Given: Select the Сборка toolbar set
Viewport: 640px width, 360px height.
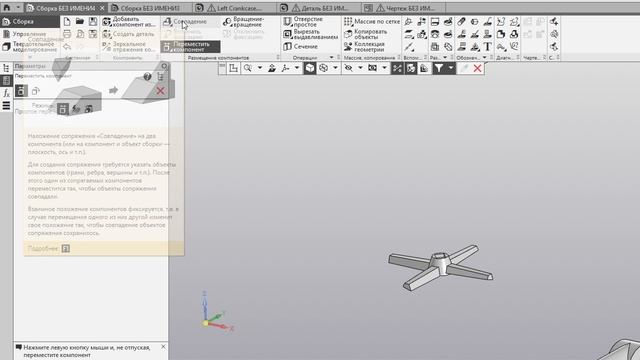Looking at the screenshot, I should tap(30, 22).
